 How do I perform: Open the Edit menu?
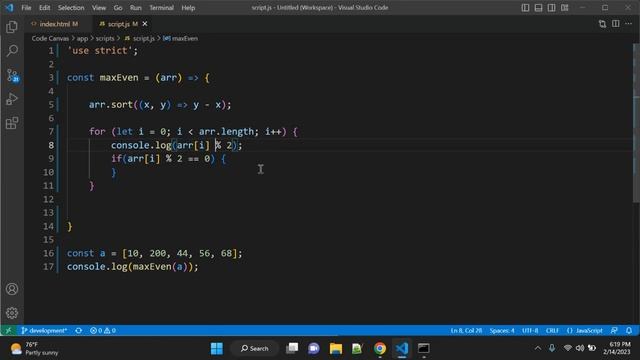(44, 8)
